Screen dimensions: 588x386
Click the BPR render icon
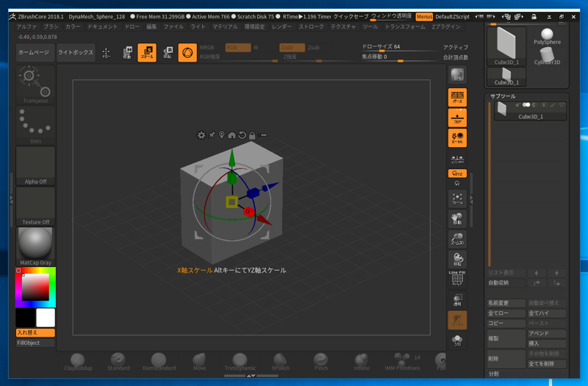point(457,75)
